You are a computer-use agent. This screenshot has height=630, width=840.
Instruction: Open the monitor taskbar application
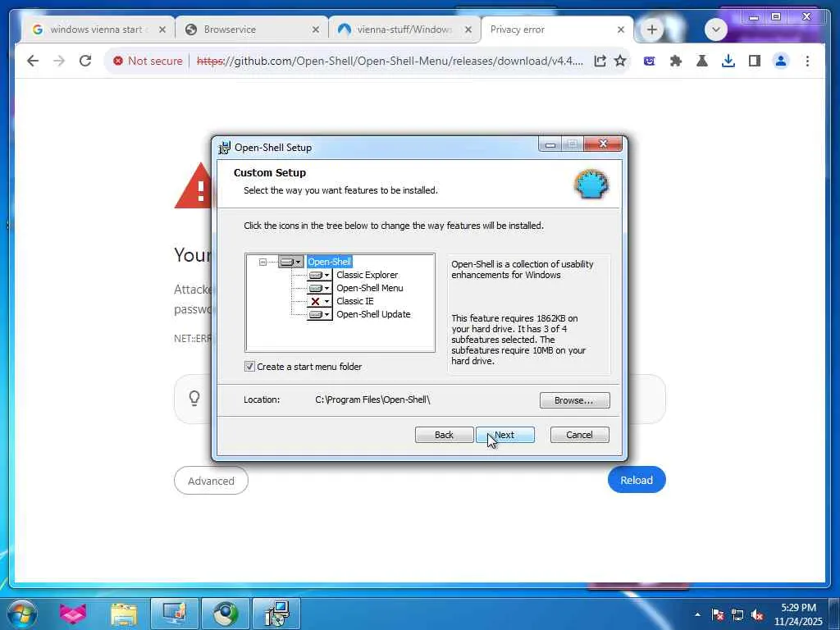tap(174, 614)
